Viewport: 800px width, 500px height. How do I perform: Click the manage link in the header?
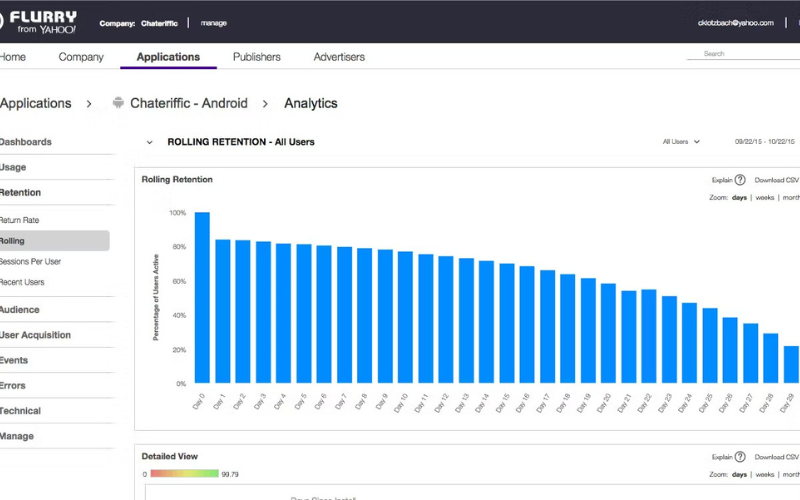tap(214, 23)
